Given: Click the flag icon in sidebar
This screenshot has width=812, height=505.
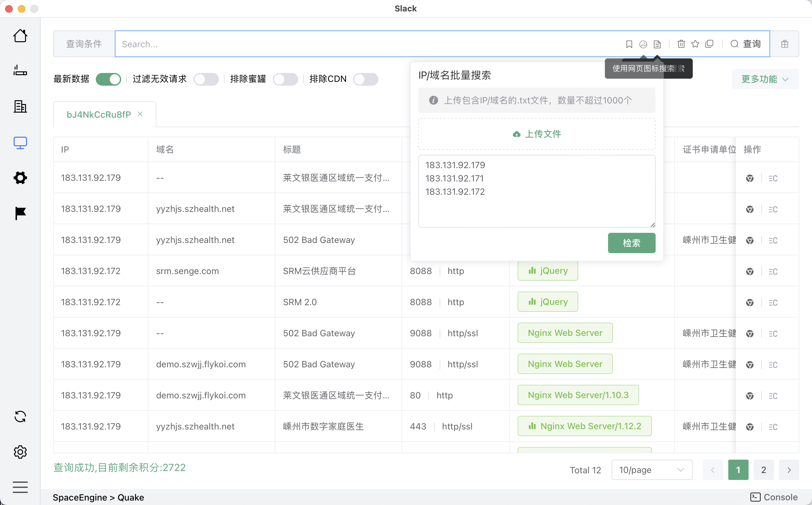Looking at the screenshot, I should click(20, 213).
